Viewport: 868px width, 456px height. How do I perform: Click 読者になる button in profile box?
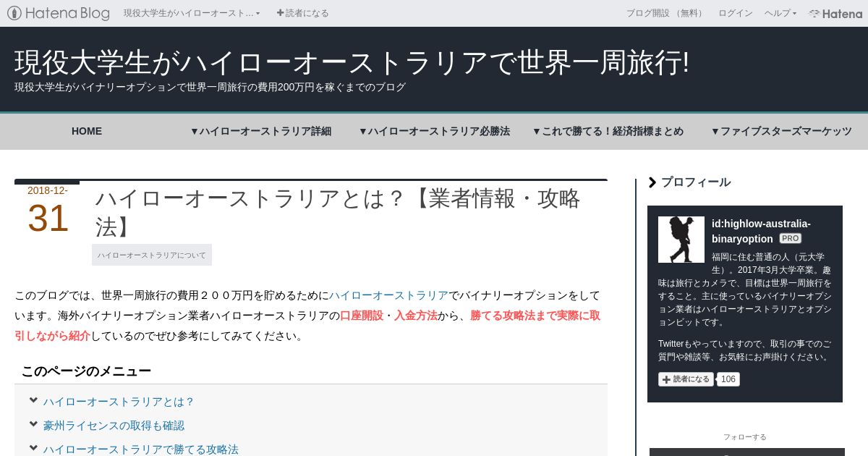pos(686,379)
